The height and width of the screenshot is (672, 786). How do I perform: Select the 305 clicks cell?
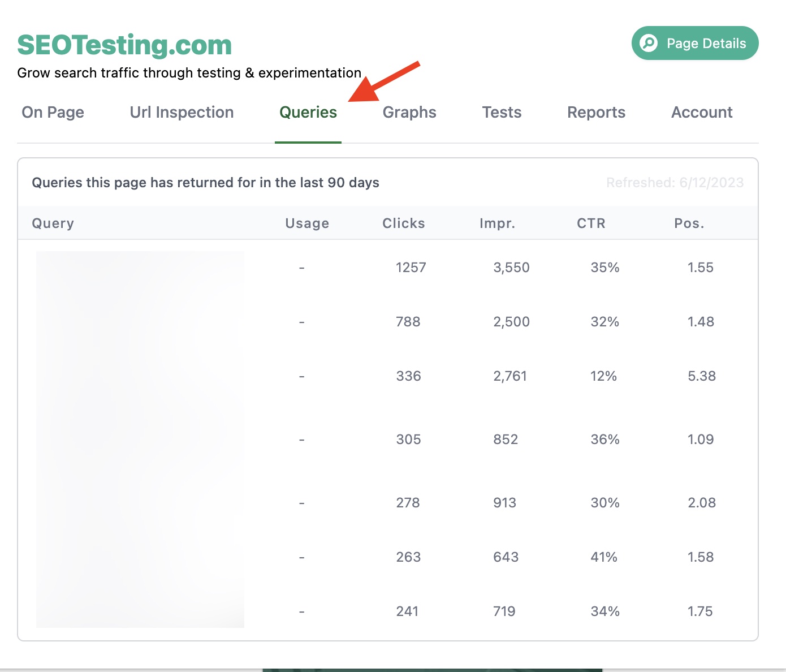[409, 440]
